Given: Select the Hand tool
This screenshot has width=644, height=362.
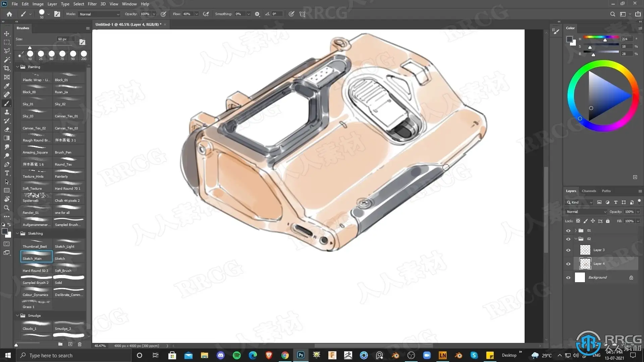Looking at the screenshot, I should (7, 199).
